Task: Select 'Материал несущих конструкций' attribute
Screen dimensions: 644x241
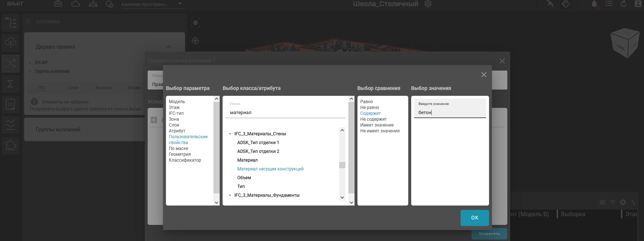Action: pos(270,169)
